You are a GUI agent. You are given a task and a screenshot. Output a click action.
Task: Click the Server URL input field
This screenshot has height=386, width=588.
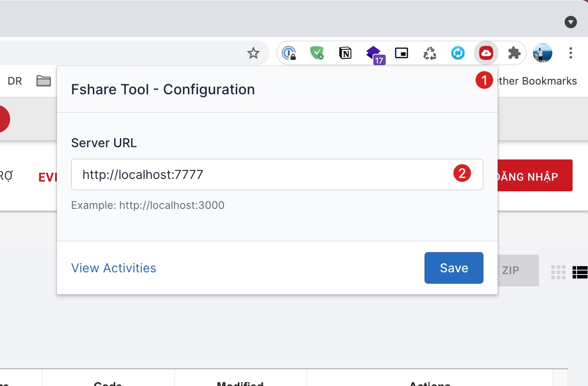click(x=277, y=174)
